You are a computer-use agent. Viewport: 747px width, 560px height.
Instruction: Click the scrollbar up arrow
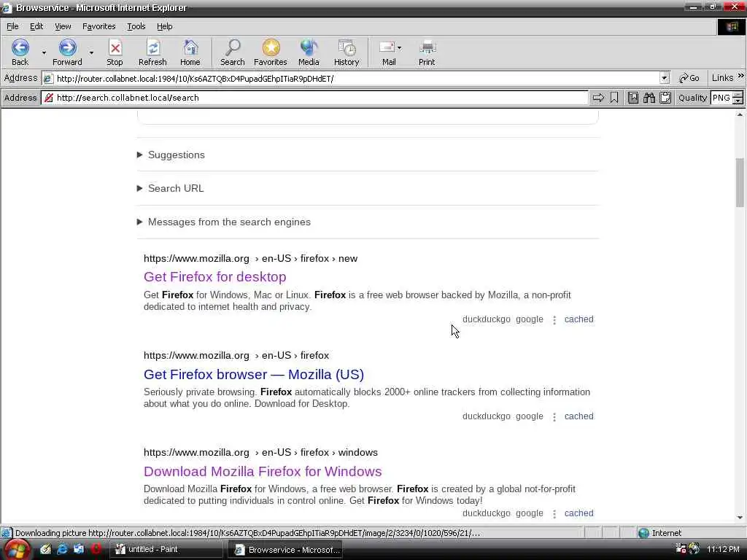pyautogui.click(x=740, y=114)
